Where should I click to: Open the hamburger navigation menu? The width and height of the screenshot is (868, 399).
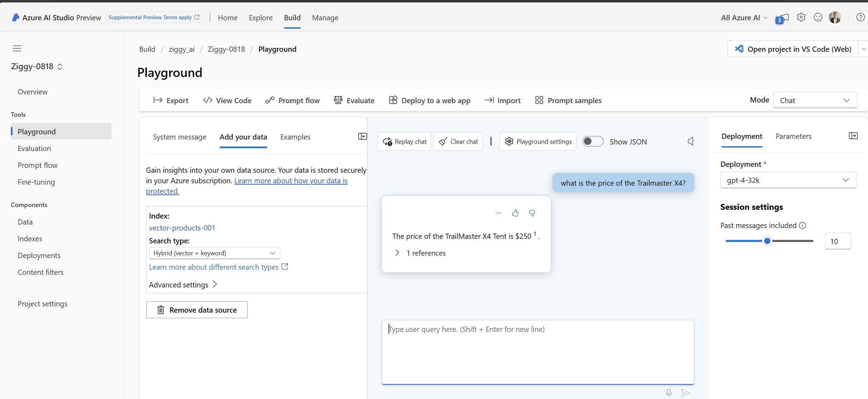click(17, 48)
